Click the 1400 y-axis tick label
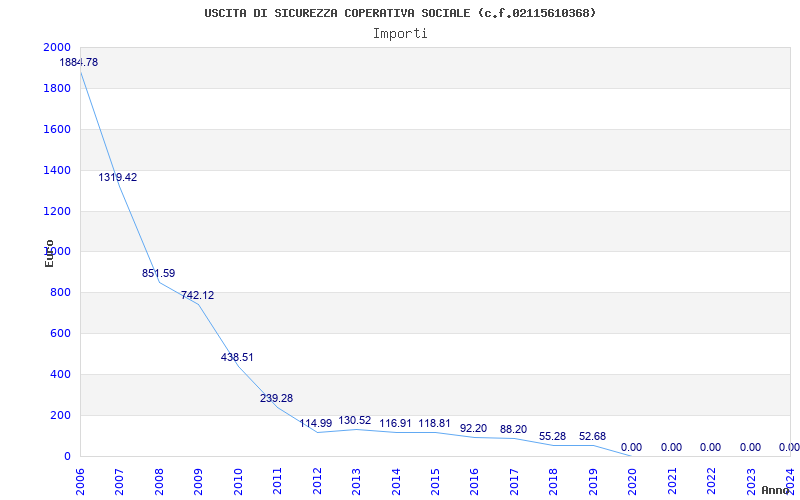 pyautogui.click(x=57, y=170)
